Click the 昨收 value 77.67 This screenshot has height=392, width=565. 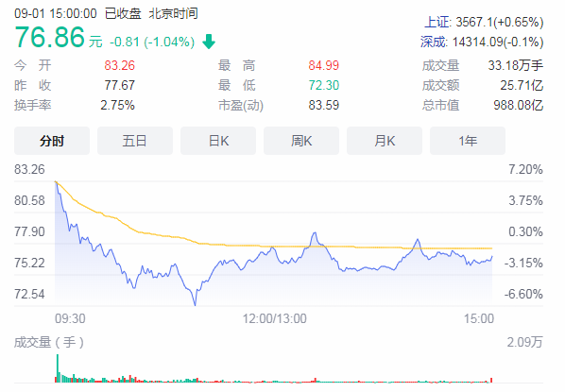(120, 85)
